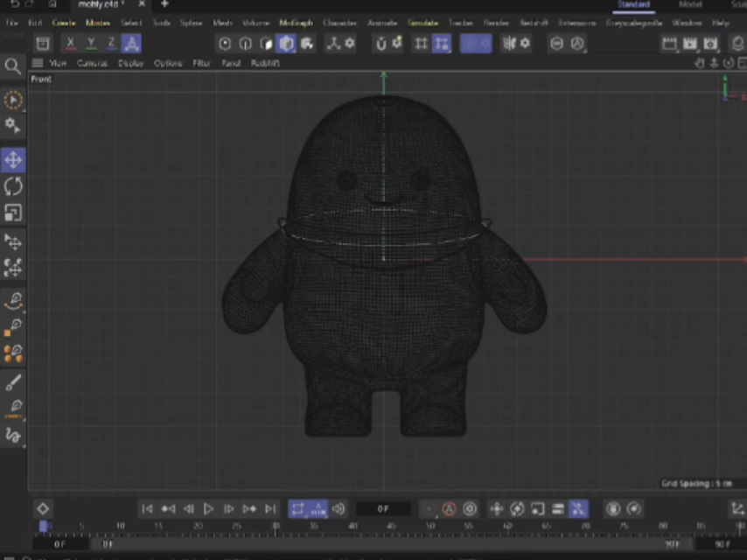The image size is (747, 560).
Task: Click the move-with-cursor placement tool
Action: point(13,242)
